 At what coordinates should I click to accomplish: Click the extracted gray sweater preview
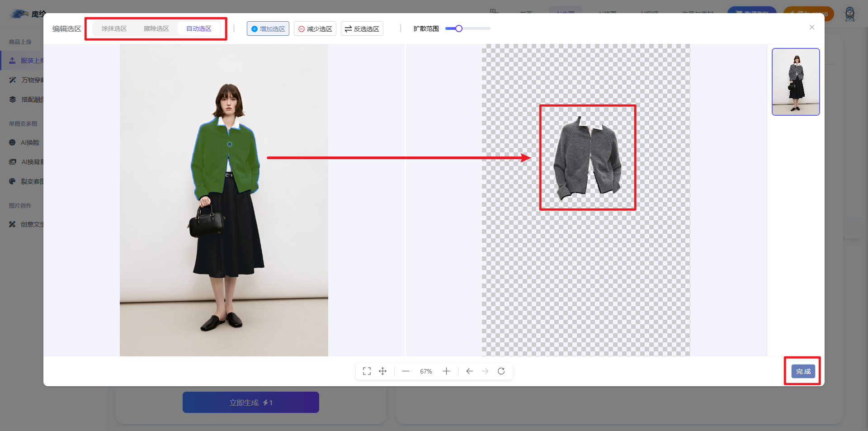click(x=587, y=157)
